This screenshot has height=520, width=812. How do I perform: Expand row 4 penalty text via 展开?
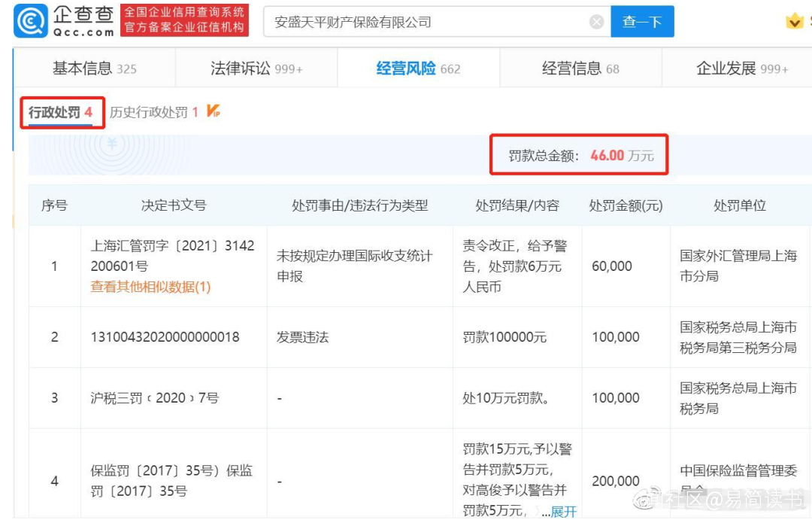(563, 512)
